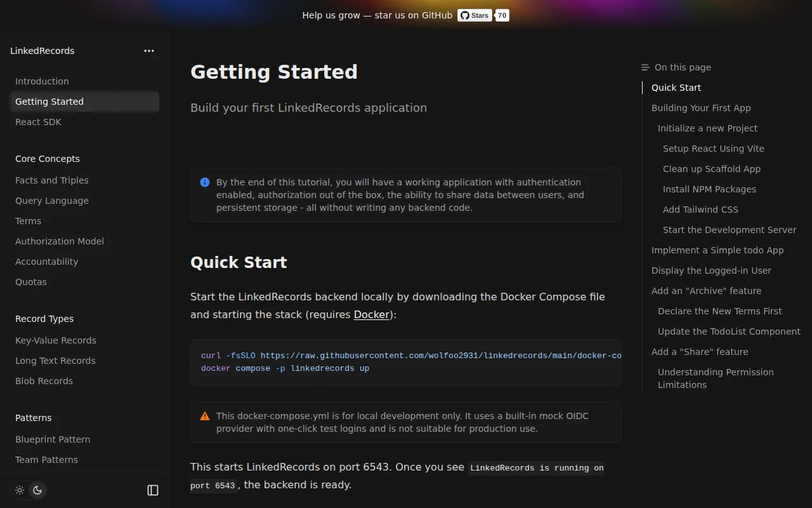Open the Authorization Model page
The image size is (812, 508).
coord(60,241)
